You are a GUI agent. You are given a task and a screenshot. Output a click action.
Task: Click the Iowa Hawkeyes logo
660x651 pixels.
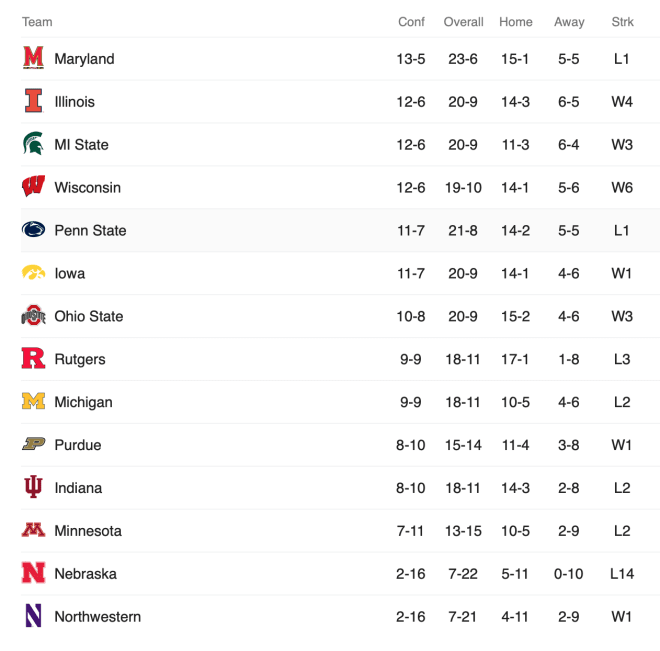click(x=33, y=272)
